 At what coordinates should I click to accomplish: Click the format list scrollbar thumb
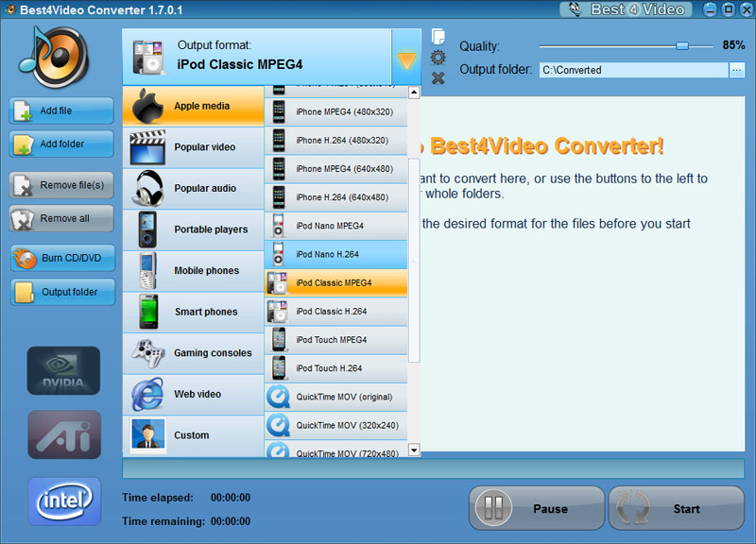pos(414,261)
